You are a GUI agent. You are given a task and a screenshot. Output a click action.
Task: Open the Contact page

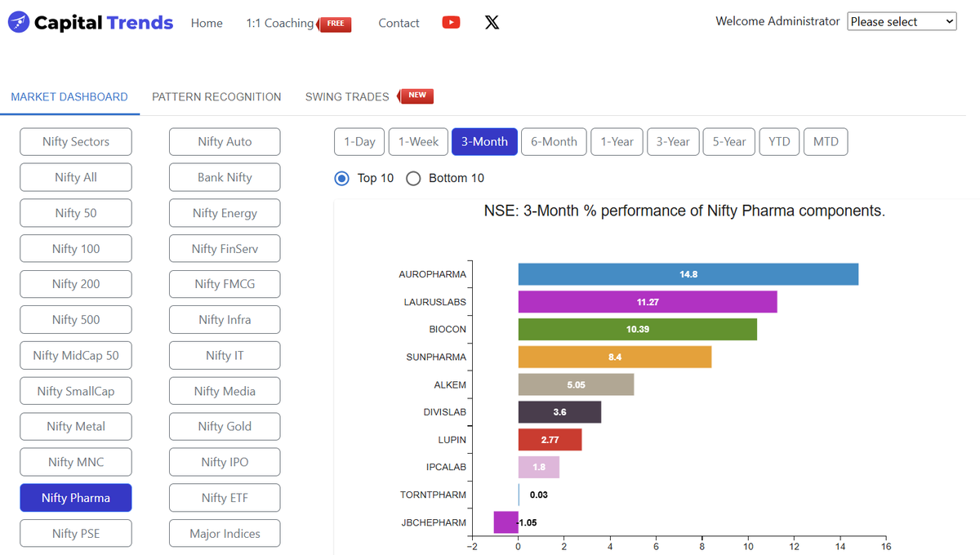coord(399,23)
